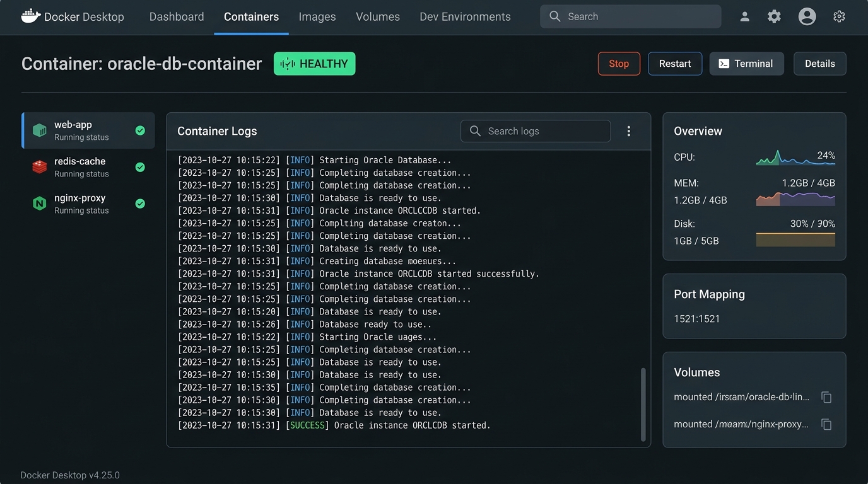
Task: Click the Disk usage bar
Action: [795, 239]
